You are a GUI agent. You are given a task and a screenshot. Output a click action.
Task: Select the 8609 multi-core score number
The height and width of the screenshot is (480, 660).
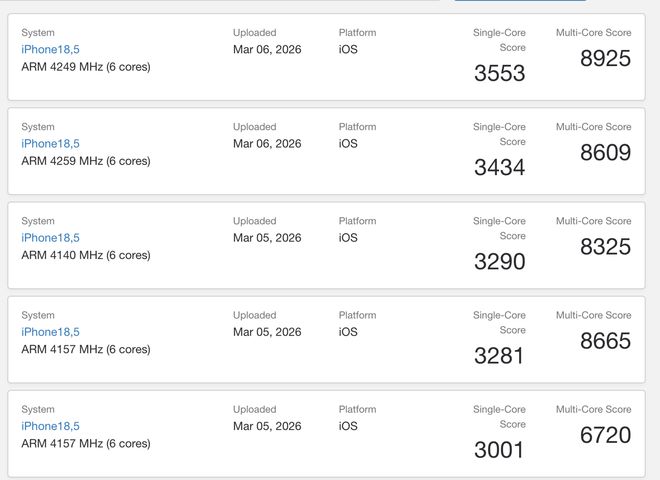605,152
